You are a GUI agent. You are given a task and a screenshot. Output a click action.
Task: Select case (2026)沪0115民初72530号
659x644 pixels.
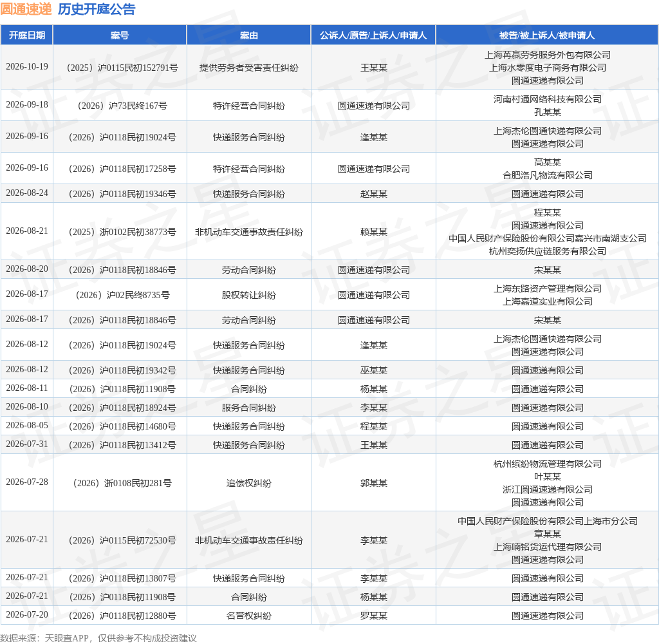tap(122, 540)
